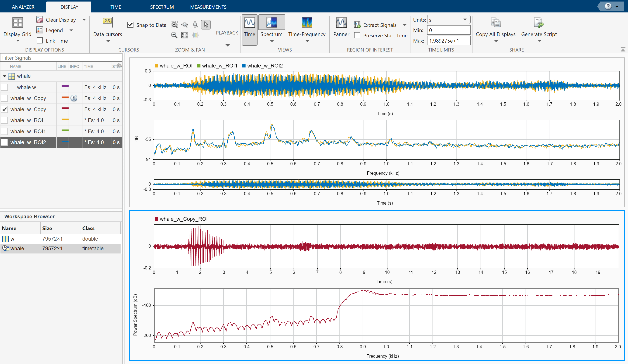Select the horizontal zoom (Zoom in X) icon
This screenshot has width=628, height=364.
(185, 24)
